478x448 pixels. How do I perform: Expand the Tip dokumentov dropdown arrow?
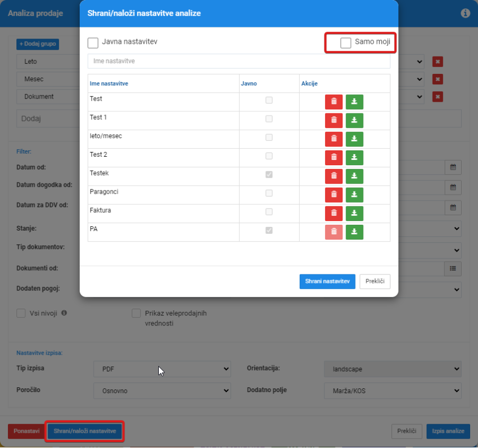(457, 250)
